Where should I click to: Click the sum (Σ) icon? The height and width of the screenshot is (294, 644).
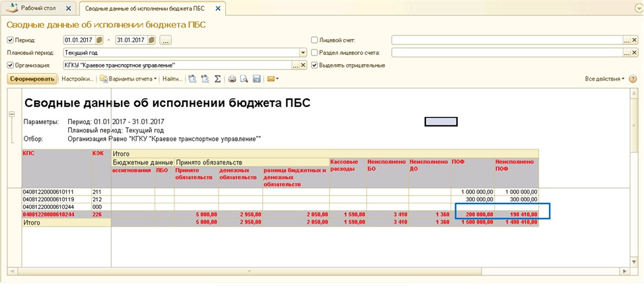pyautogui.click(x=217, y=79)
